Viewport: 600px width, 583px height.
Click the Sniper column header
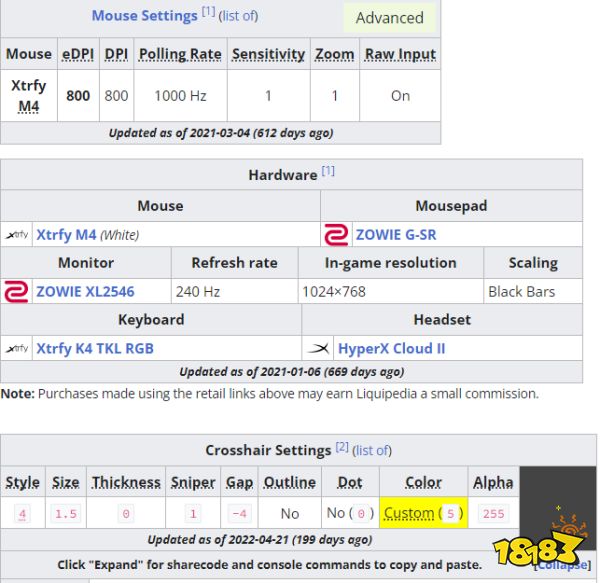pyautogui.click(x=193, y=482)
